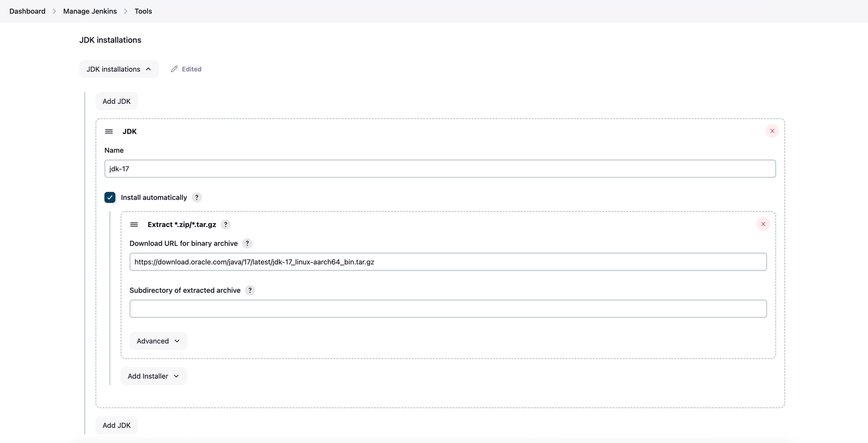This screenshot has height=443, width=868.
Task: Click the Edited pencil icon
Action: click(x=174, y=69)
